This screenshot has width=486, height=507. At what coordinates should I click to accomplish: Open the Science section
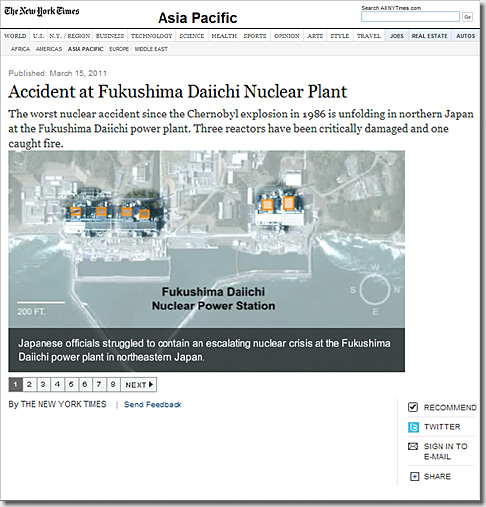(x=192, y=36)
